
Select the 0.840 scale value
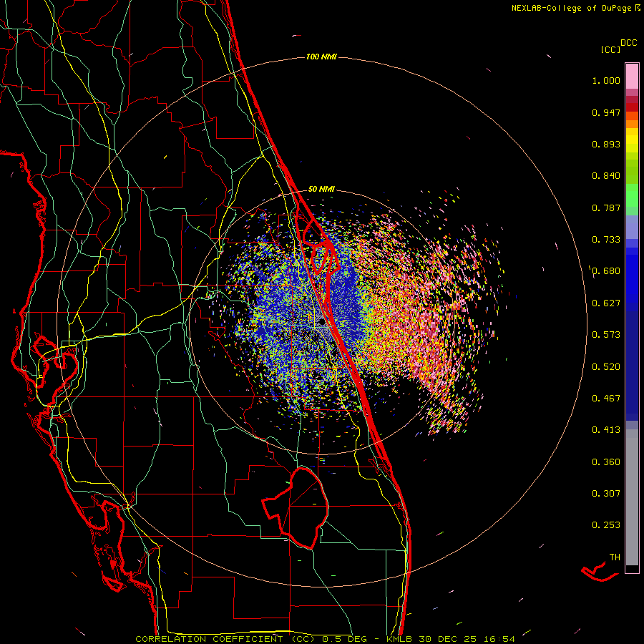tap(606, 176)
